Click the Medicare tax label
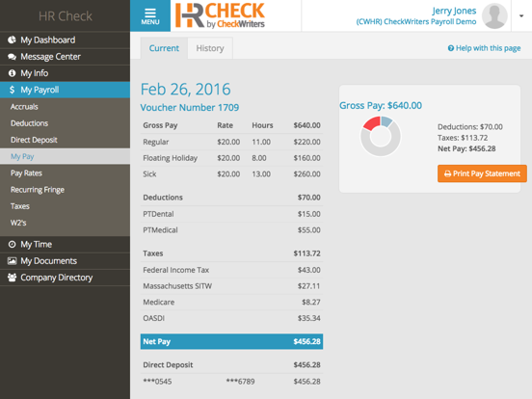Viewport: 532px width, 399px height. click(x=158, y=302)
